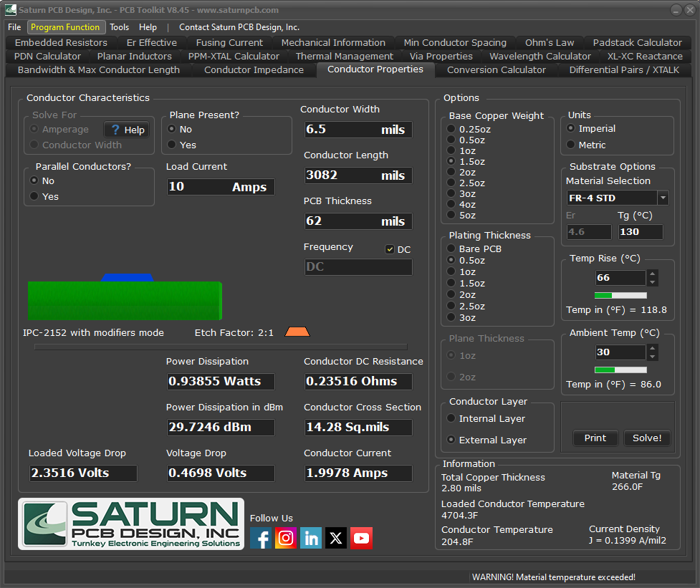Switch to the Padstack Calculator tab

637,43
